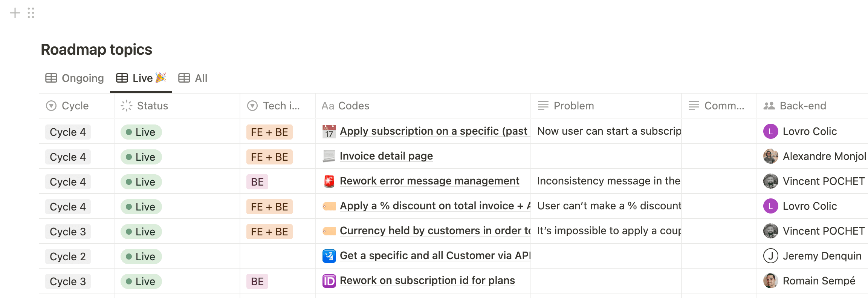Open the Status column header menu
This screenshot has height=298, width=868.
[152, 106]
